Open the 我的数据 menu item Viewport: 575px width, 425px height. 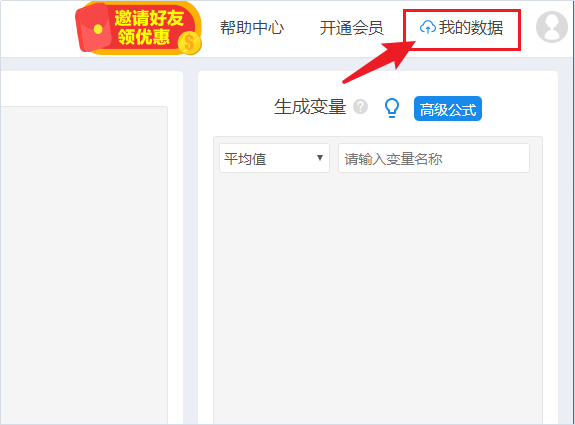[461, 28]
